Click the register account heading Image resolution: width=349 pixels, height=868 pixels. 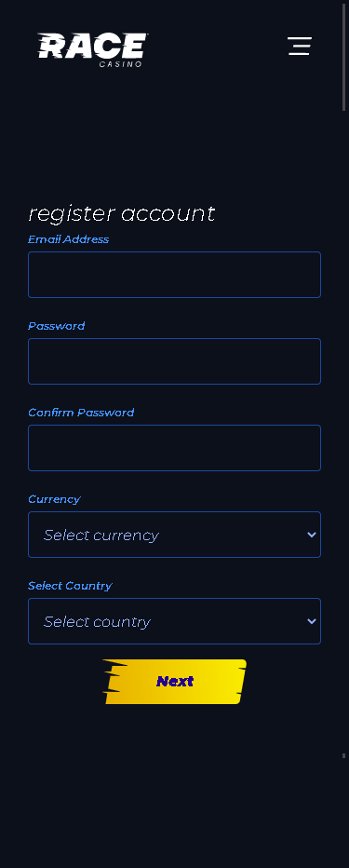[x=122, y=213]
